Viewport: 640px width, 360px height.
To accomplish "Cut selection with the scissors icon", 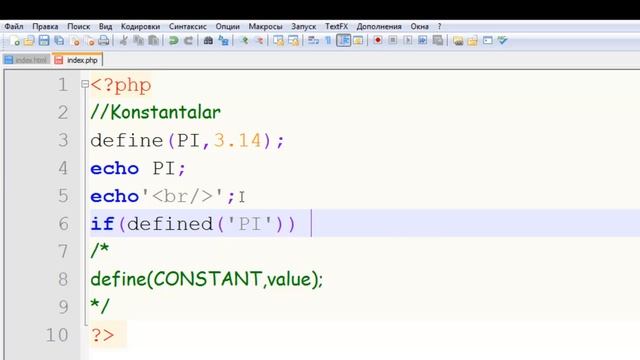I will 123,40.
